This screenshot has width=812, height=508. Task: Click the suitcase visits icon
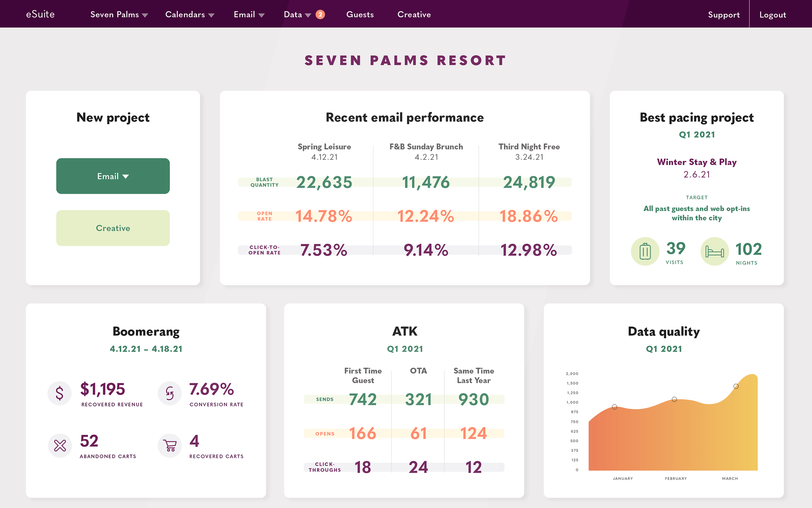(x=645, y=251)
